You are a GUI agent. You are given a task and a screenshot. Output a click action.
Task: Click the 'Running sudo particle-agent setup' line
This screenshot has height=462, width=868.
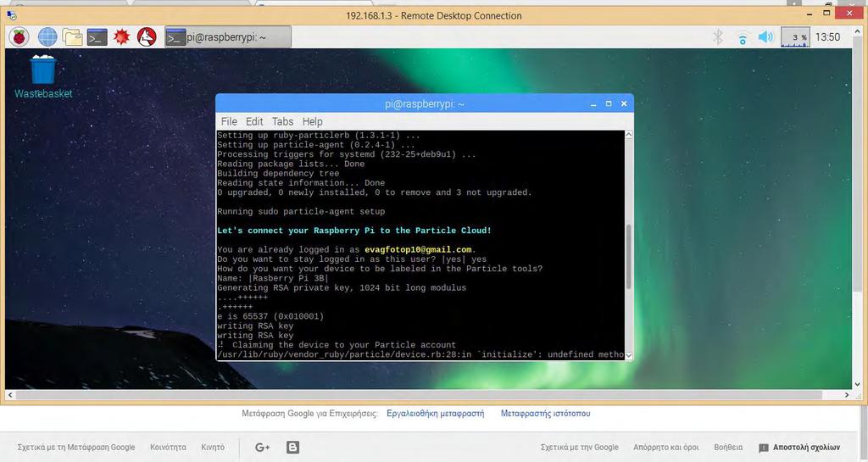(301, 211)
